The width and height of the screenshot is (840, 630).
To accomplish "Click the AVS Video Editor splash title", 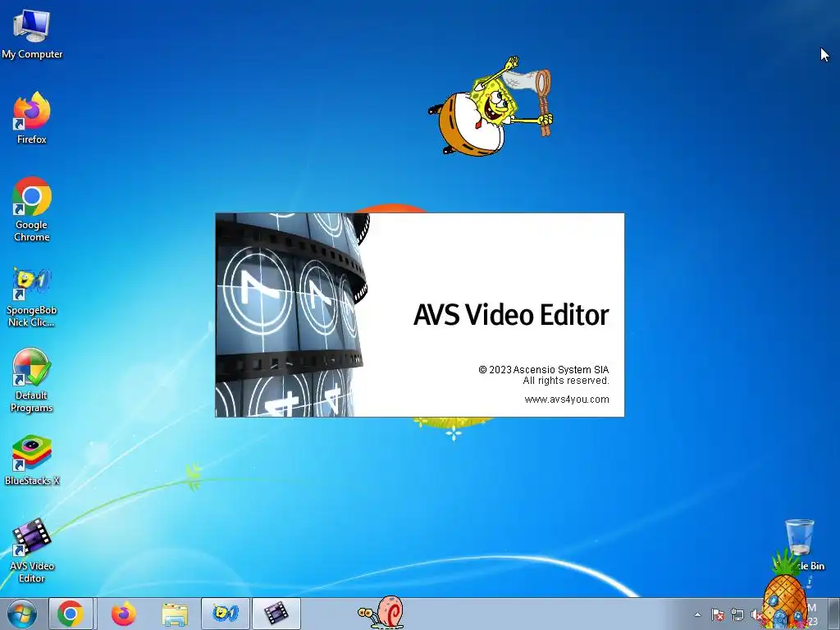I will pyautogui.click(x=511, y=314).
